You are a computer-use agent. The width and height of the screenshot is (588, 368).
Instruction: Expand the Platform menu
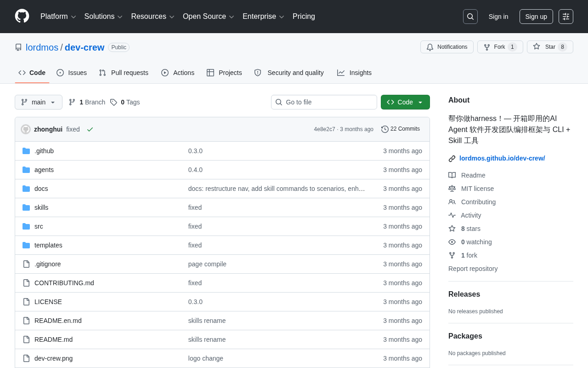click(58, 17)
